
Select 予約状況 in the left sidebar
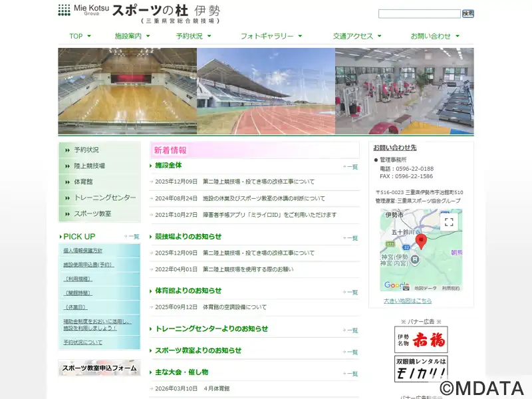click(x=100, y=150)
